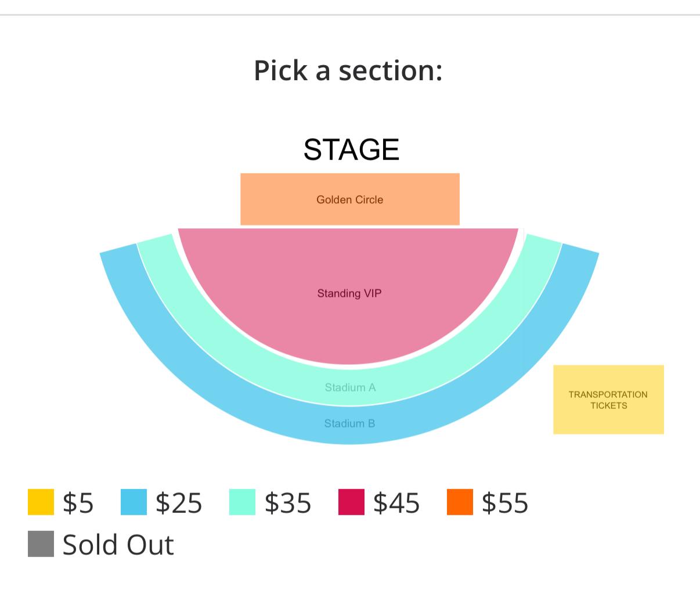Click the "Pick a section:" heading

point(348,70)
